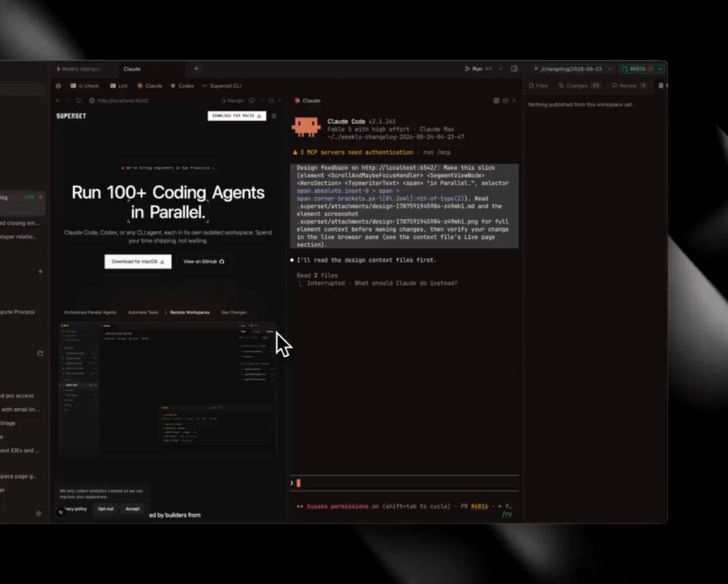Open the Changes tab in right panel
Screen dimensions: 728x584
pyautogui.click(x=580, y=86)
